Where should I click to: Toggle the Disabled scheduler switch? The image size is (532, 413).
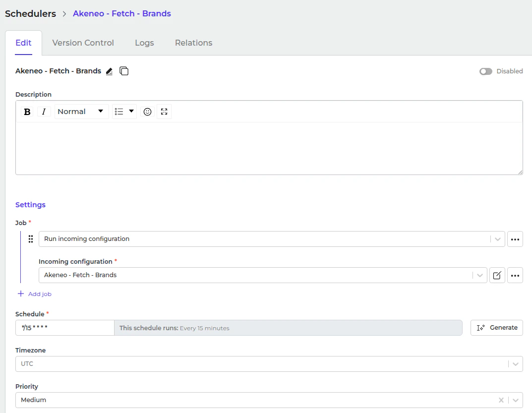[x=485, y=71]
